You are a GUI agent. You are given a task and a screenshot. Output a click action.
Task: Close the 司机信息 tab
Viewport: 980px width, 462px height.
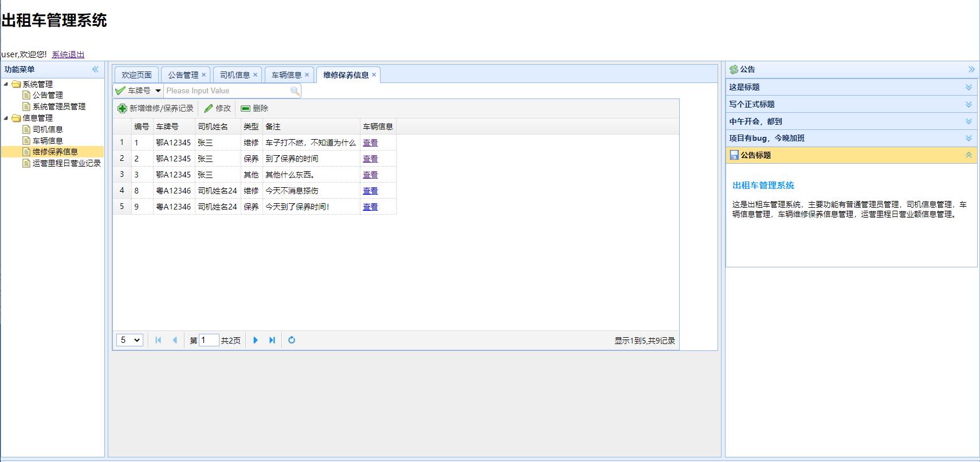coord(255,74)
